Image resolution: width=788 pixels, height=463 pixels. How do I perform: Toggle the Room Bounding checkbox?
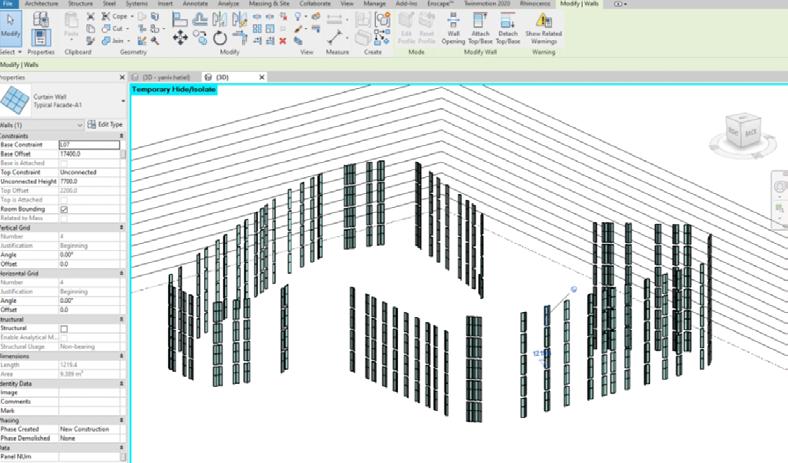(64, 209)
